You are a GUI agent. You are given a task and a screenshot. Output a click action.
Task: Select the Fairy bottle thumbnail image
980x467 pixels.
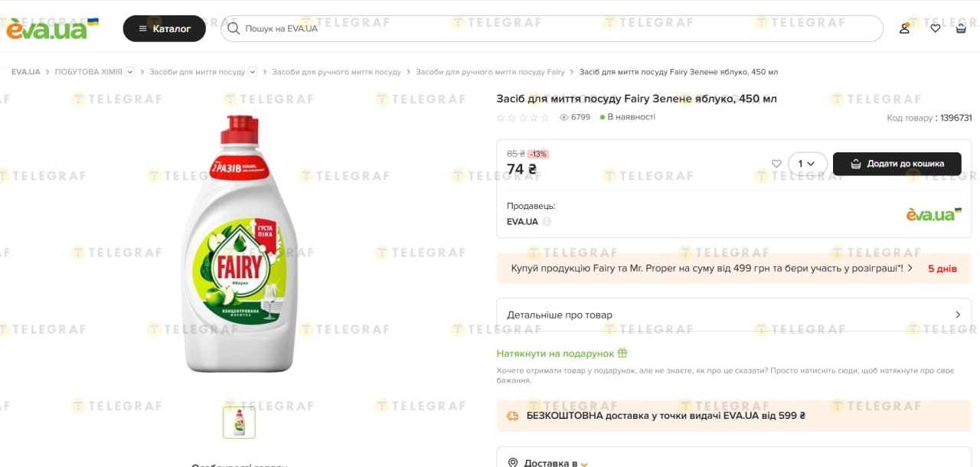tap(239, 422)
